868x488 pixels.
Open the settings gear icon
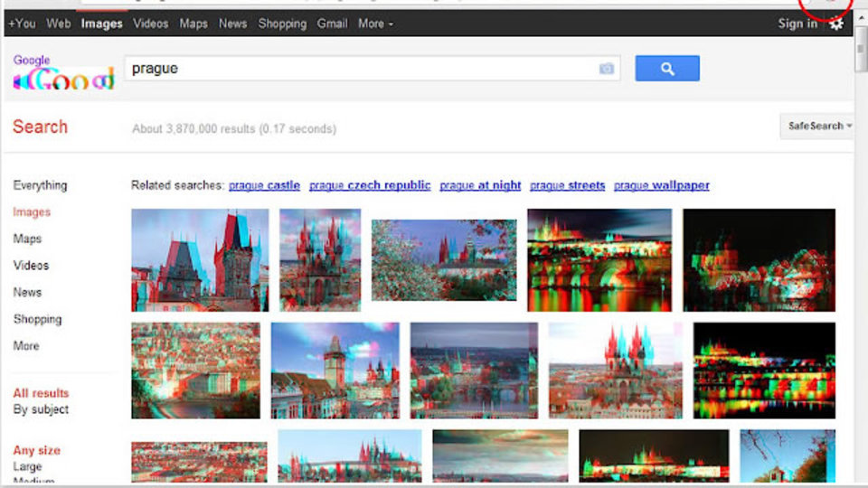(x=835, y=23)
